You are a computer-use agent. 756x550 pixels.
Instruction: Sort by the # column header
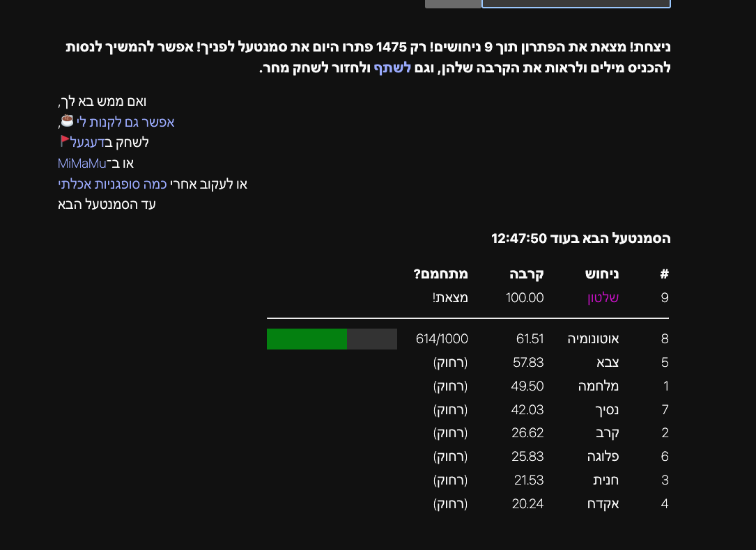tap(664, 274)
